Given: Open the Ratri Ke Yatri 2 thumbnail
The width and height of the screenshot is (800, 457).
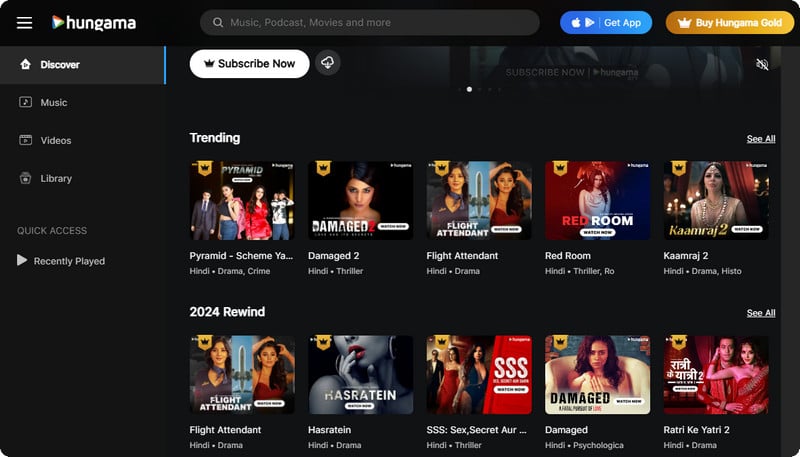Looking at the screenshot, I should (716, 374).
